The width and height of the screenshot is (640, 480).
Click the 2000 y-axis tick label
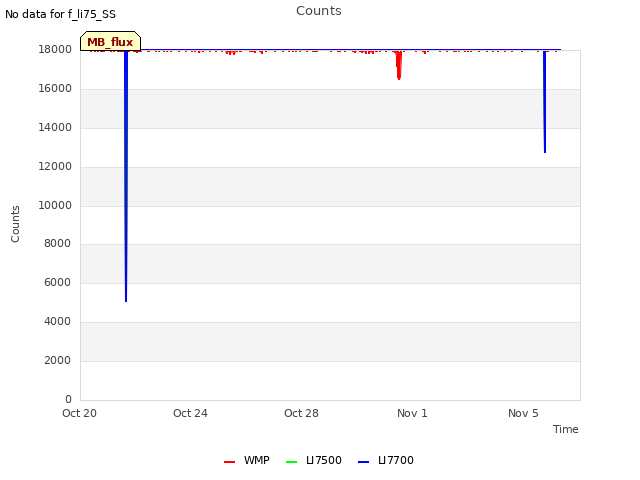[x=58, y=360]
